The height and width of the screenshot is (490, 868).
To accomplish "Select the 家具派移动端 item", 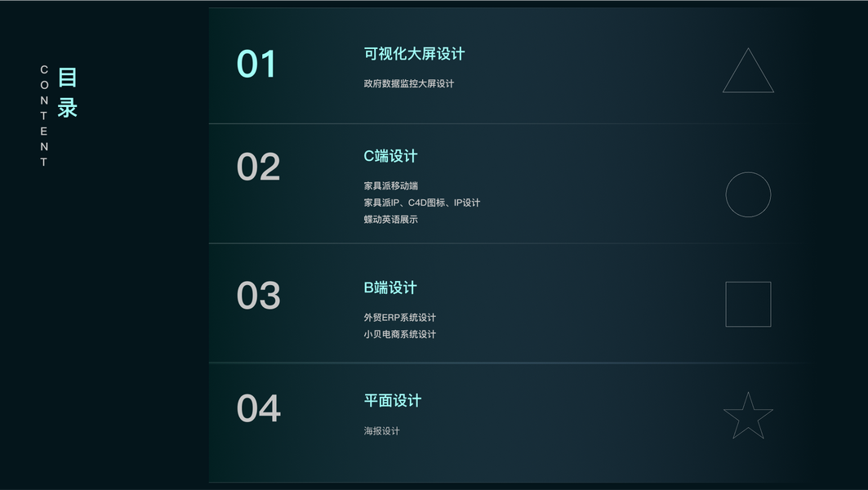I will coord(391,186).
